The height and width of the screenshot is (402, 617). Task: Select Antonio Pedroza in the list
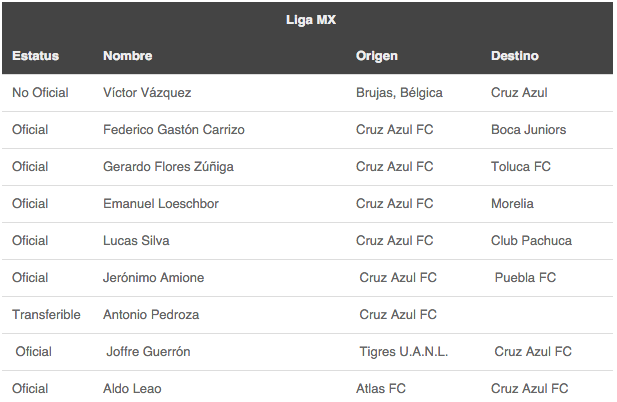[x=151, y=315]
